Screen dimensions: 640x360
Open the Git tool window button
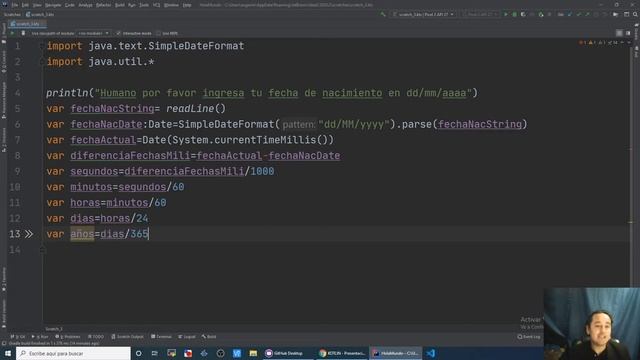click(18, 337)
